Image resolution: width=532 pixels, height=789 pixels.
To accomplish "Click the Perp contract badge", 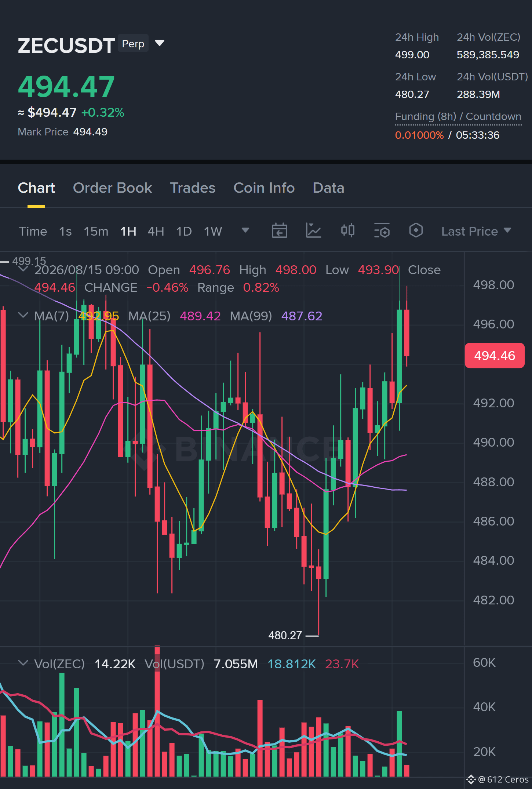I will (x=133, y=43).
